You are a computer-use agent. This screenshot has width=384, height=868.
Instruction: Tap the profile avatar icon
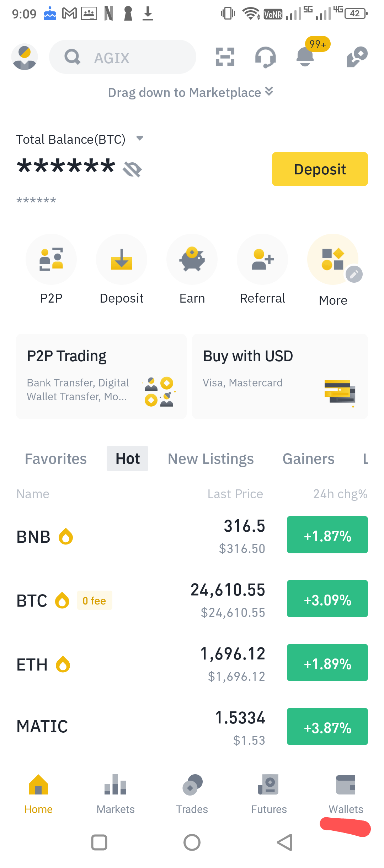coord(25,57)
